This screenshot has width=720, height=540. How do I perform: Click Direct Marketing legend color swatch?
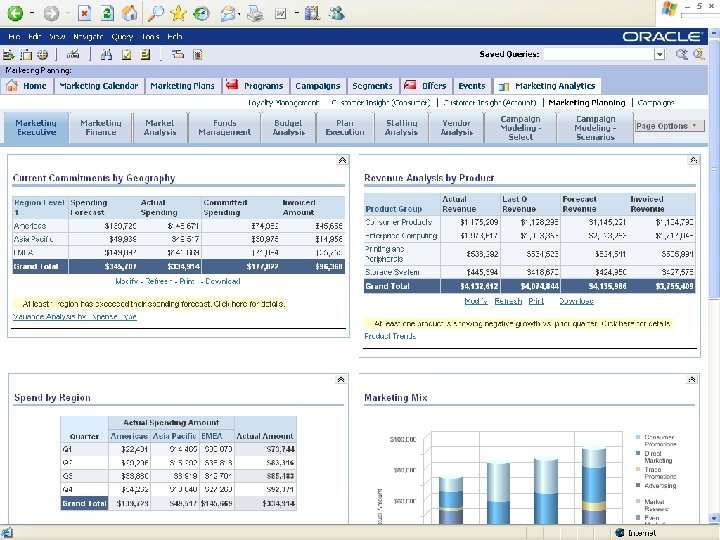(x=639, y=454)
